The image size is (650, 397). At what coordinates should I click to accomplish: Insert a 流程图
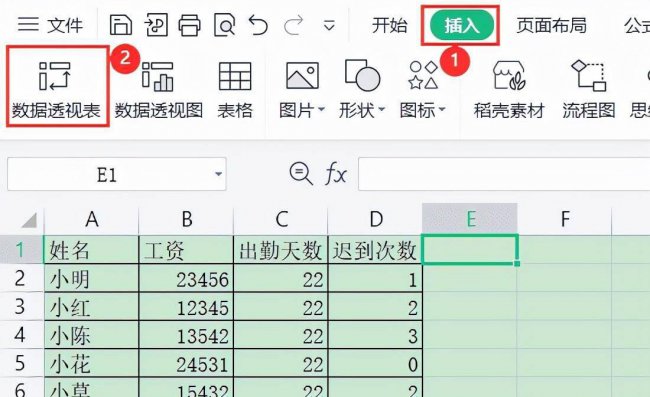(x=589, y=90)
